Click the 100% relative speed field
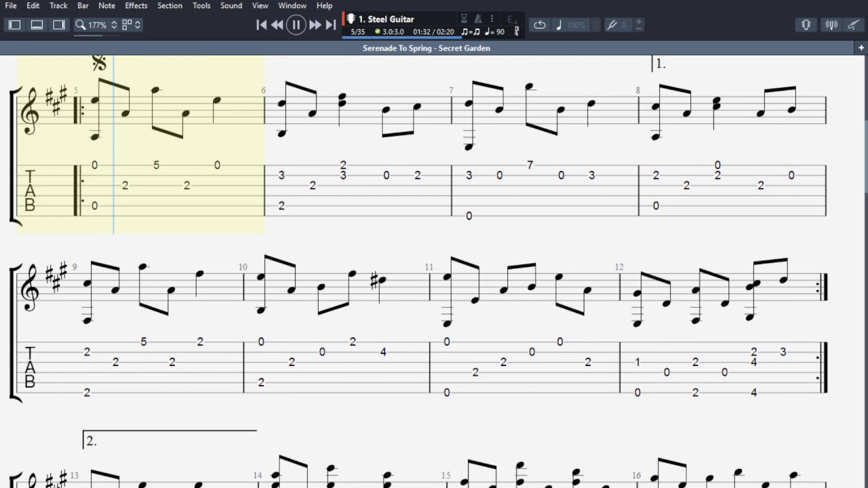Image resolution: width=868 pixels, height=488 pixels. (x=576, y=25)
